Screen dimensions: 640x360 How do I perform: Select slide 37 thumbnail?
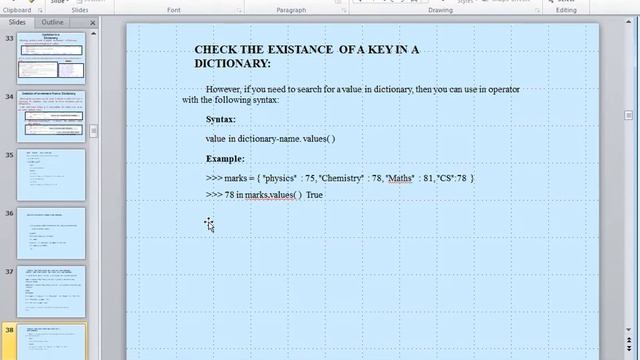(x=51, y=291)
